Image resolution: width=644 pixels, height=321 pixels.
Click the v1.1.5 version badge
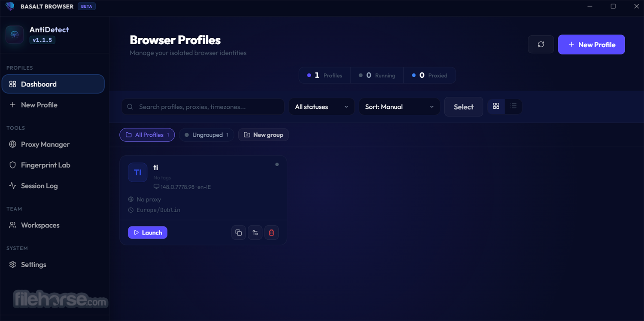pyautogui.click(x=42, y=40)
